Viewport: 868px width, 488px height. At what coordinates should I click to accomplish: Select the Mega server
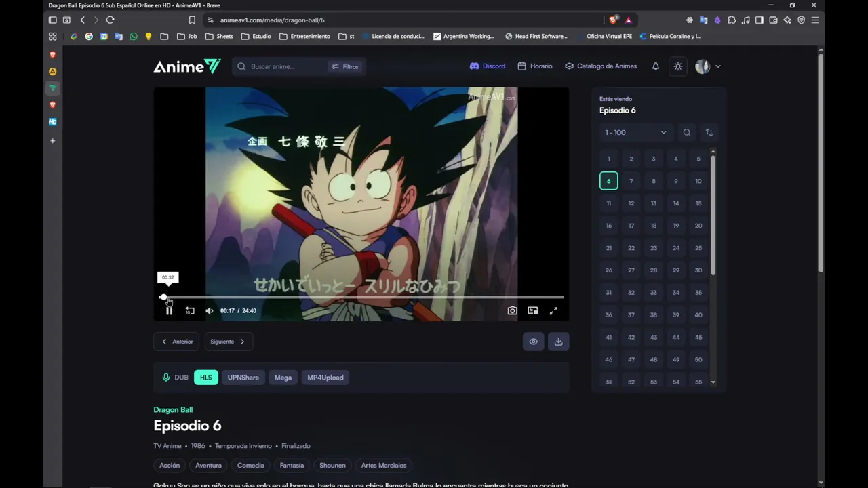click(283, 378)
